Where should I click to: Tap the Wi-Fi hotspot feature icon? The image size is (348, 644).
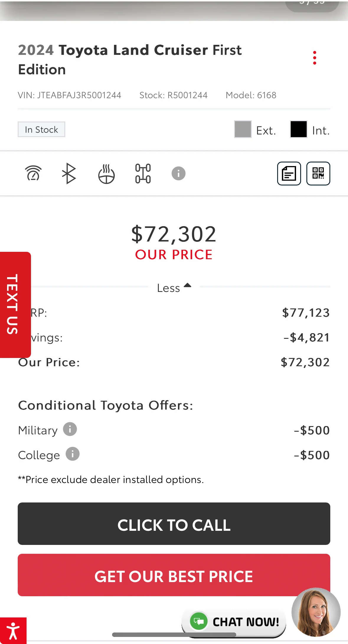[33, 173]
